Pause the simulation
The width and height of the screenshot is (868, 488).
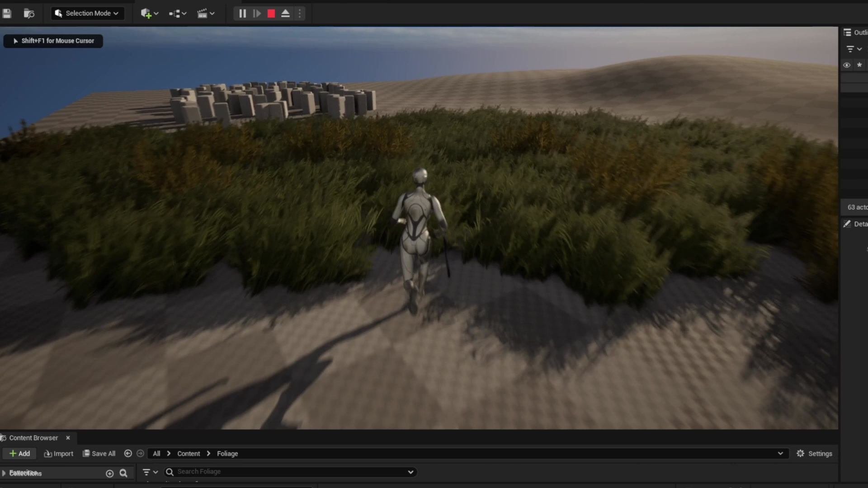[242, 14]
